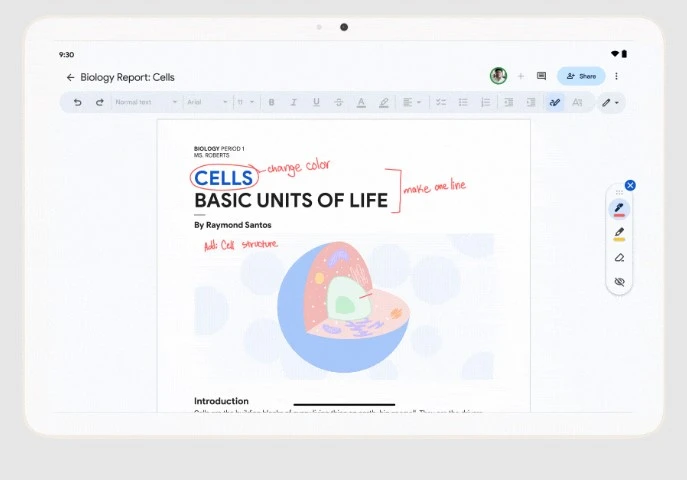Open the font size dropdown
The height and width of the screenshot is (480, 687).
point(245,102)
